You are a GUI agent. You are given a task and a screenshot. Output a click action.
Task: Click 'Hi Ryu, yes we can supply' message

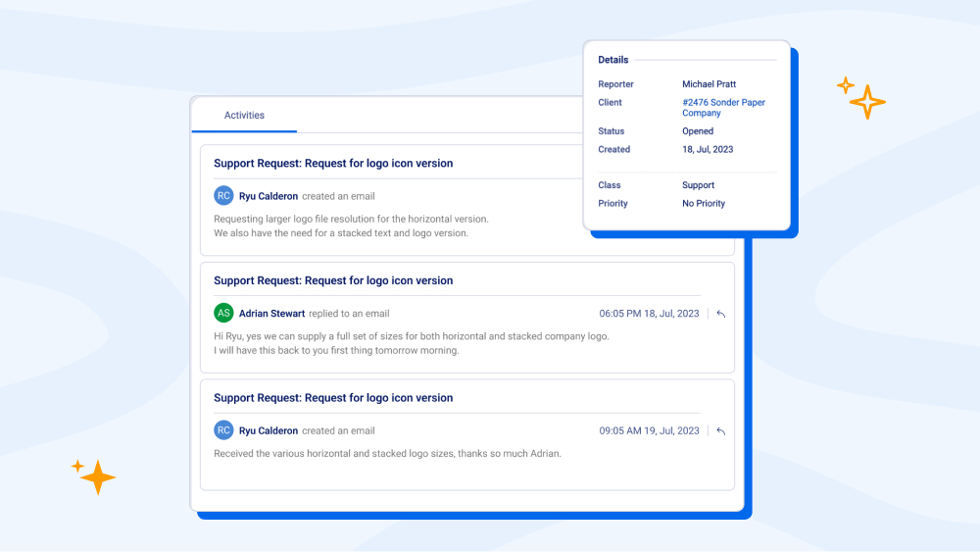tap(412, 336)
